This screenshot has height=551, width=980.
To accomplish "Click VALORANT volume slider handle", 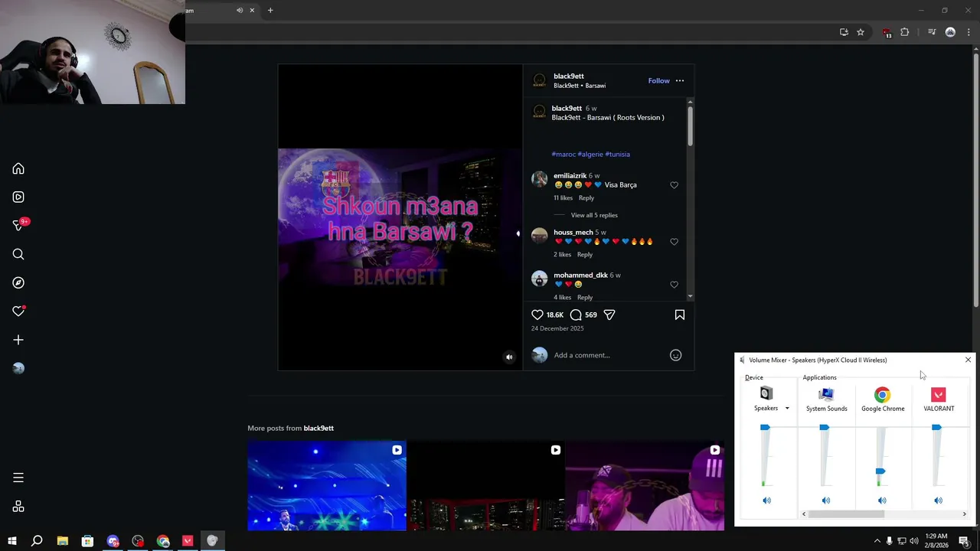I will (x=936, y=428).
